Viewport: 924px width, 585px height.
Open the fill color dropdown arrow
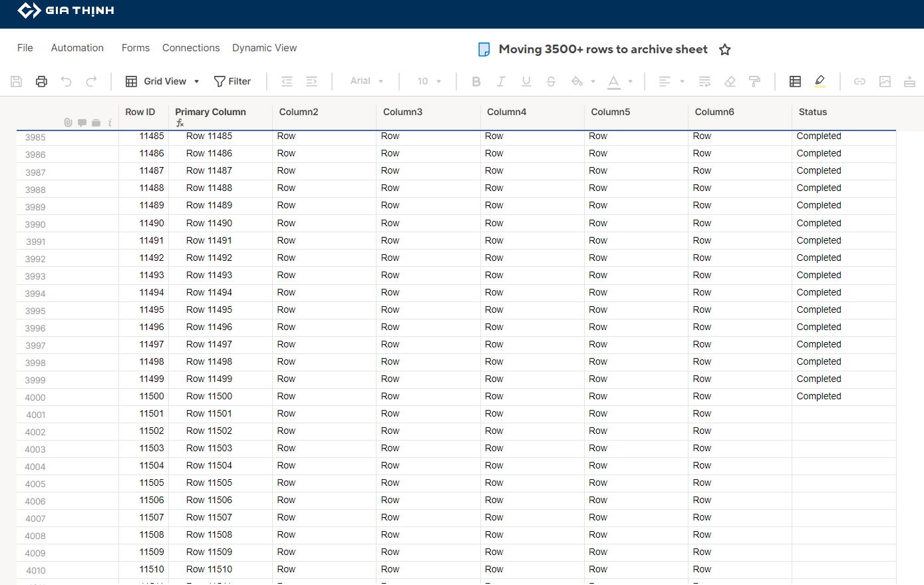[592, 82]
